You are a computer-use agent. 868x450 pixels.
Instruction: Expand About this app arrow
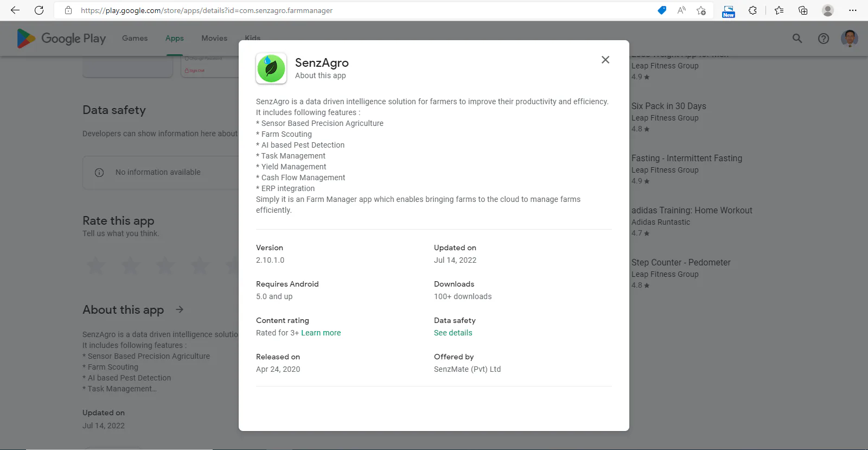[180, 309]
